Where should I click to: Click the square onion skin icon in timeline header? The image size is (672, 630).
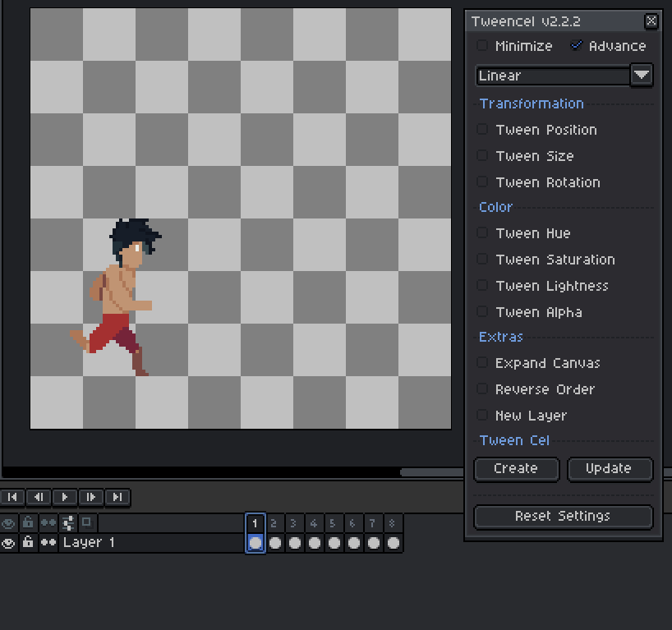86,522
